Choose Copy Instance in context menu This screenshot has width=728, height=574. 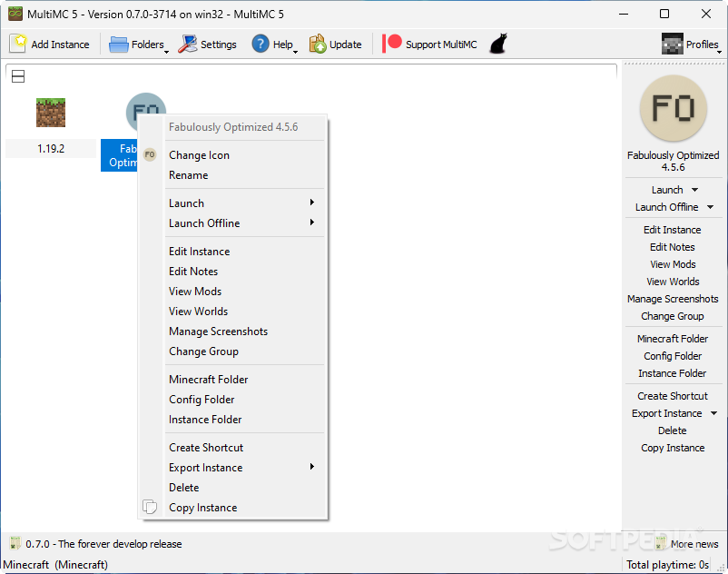point(203,508)
